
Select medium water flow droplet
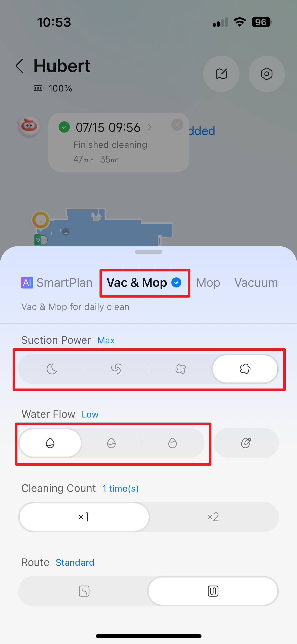click(111, 443)
